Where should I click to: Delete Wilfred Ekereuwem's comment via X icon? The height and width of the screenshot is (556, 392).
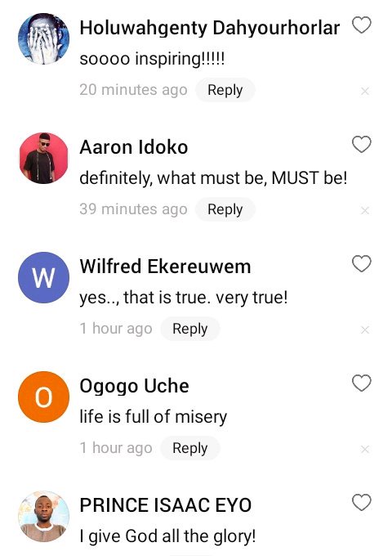pyautogui.click(x=365, y=330)
